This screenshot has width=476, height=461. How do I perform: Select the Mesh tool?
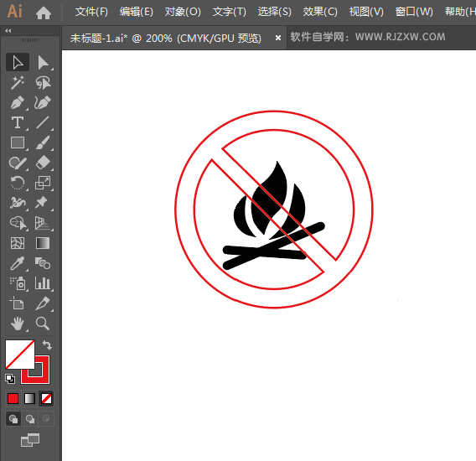(18, 243)
